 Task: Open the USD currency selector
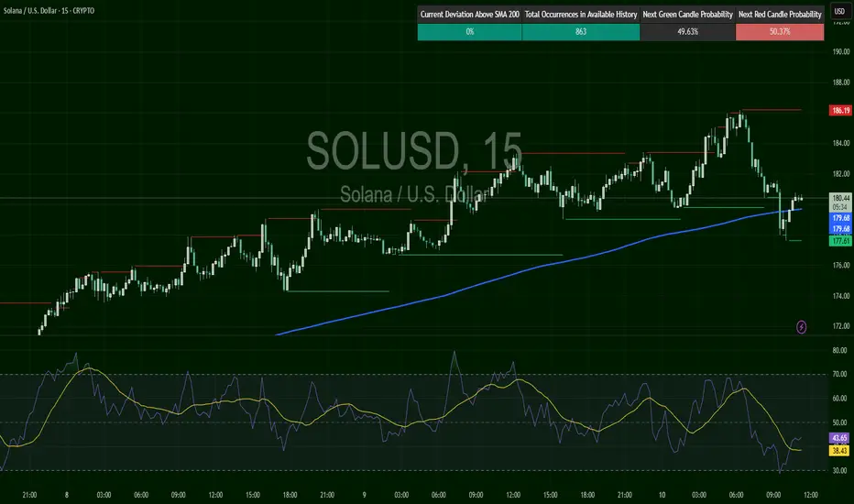[839, 11]
